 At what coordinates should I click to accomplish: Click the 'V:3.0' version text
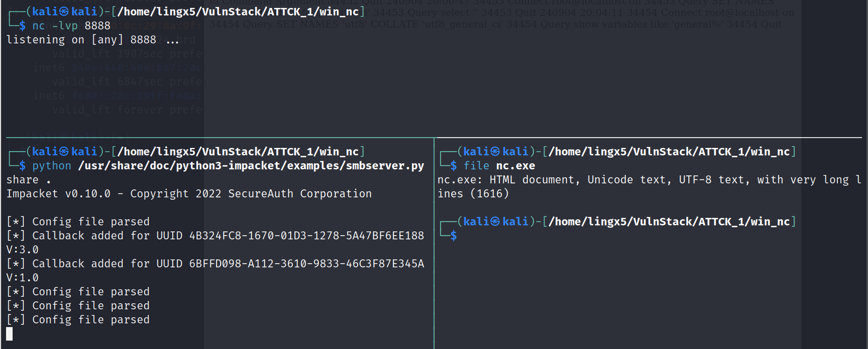[22, 250]
